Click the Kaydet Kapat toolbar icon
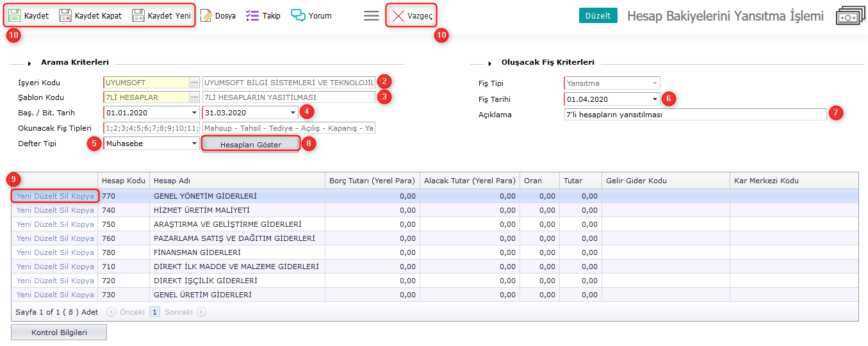Viewport: 868px width, 346px height. 66,15
